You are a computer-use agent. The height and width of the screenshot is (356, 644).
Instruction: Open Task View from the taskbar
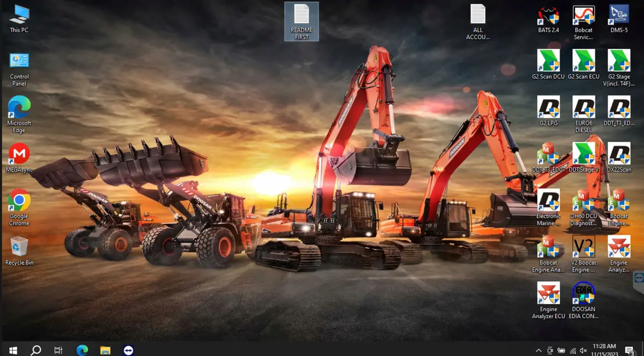pos(58,350)
